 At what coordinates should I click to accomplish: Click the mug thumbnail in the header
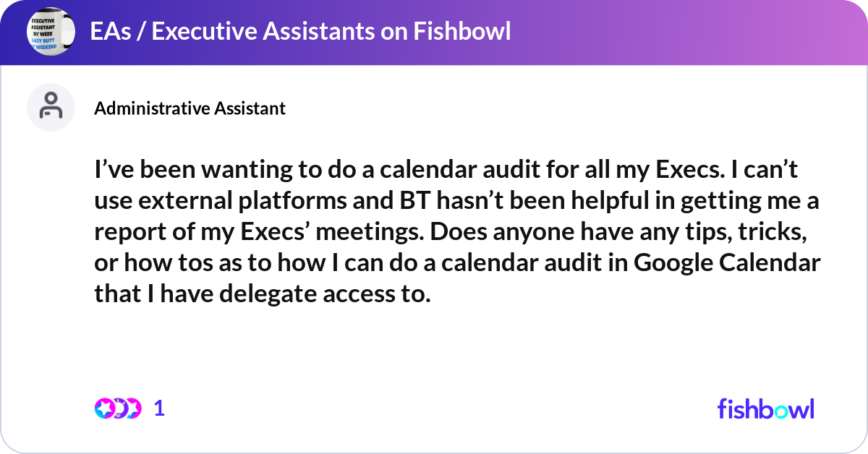coord(51,32)
